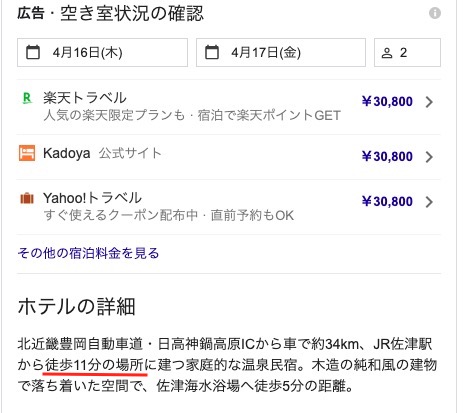Screen dimensions: 464x413
Task: Expand the Yahoo!トラベル chevron arrow
Action: point(429,202)
